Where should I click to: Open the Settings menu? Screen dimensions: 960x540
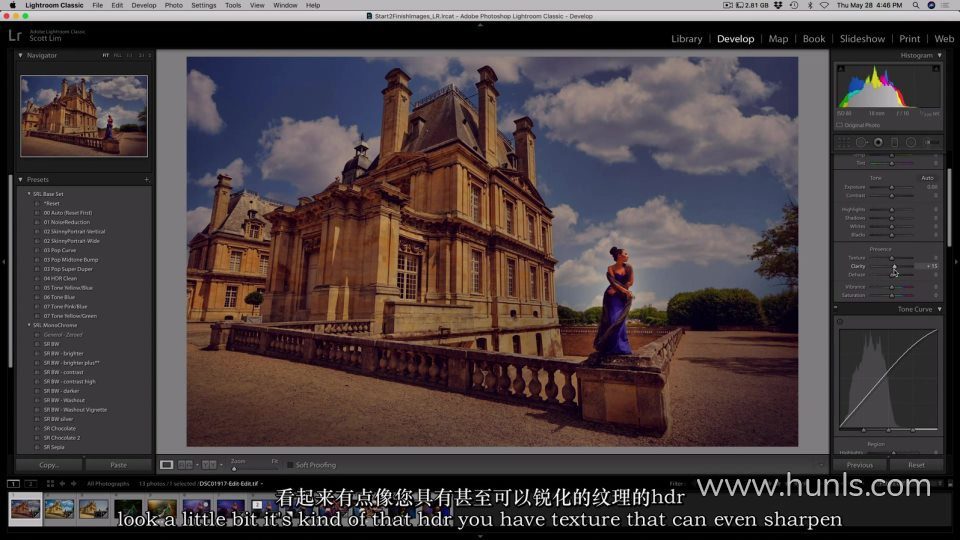(x=203, y=5)
